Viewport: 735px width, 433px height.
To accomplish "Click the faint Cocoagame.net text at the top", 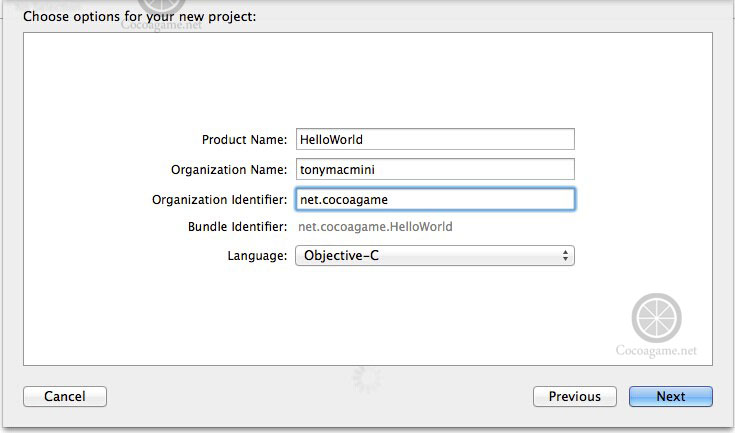I will pos(162,27).
